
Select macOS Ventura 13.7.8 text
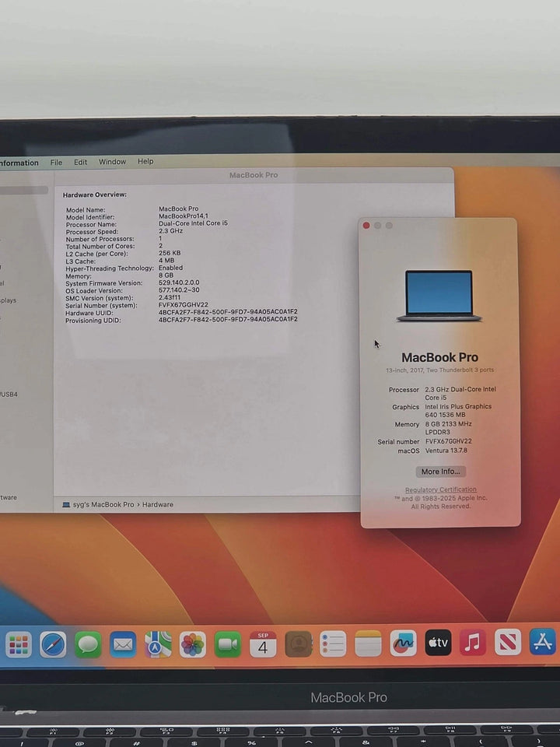pos(446,451)
